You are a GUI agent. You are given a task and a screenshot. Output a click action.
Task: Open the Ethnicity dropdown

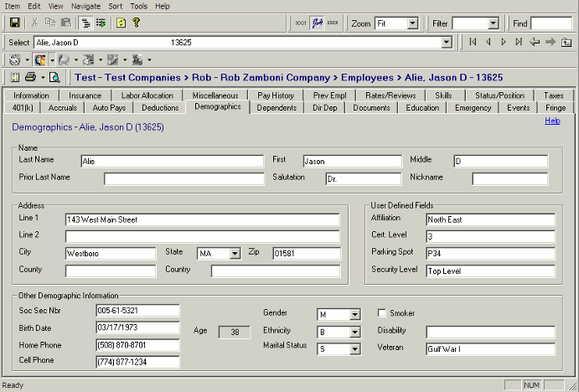pyautogui.click(x=354, y=332)
